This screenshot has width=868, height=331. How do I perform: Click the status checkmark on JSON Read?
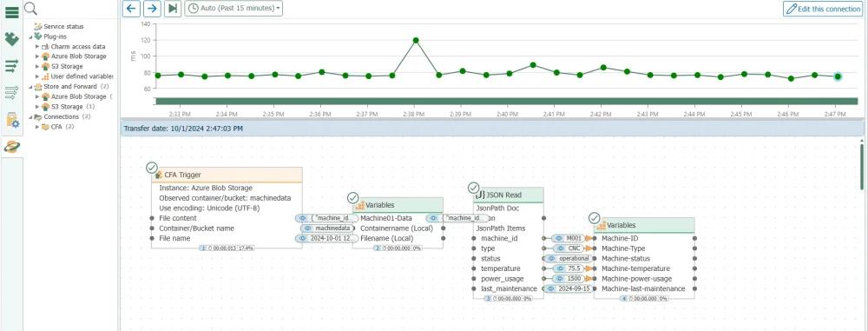pyautogui.click(x=473, y=188)
